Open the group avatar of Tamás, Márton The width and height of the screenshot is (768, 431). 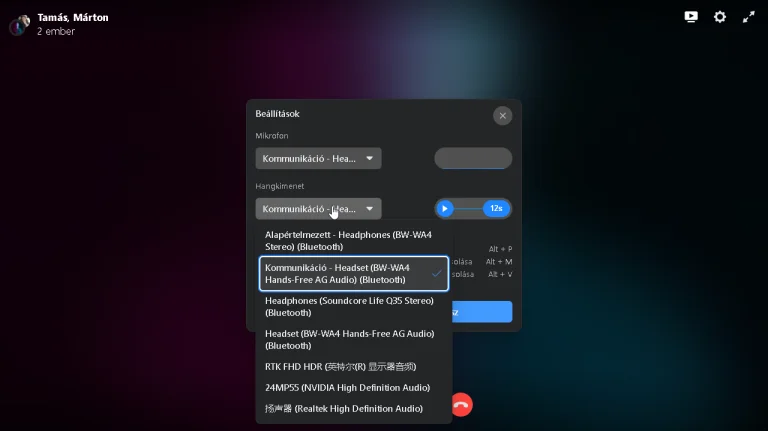pyautogui.click(x=20, y=25)
